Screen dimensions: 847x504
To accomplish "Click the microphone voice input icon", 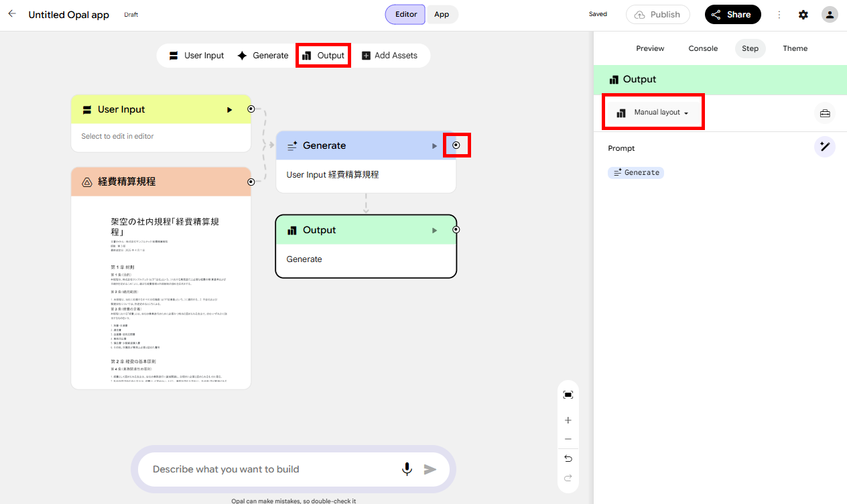I will click(x=407, y=469).
